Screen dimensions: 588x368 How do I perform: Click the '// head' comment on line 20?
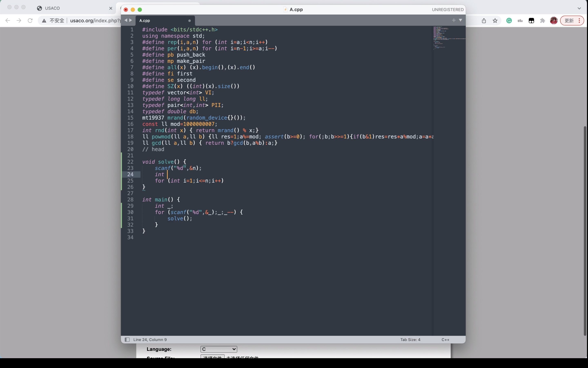(153, 149)
